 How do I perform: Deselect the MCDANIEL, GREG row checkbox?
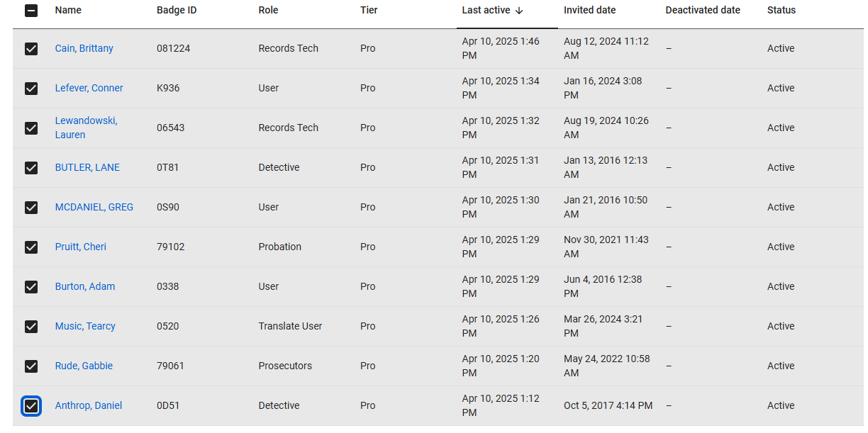(x=31, y=208)
